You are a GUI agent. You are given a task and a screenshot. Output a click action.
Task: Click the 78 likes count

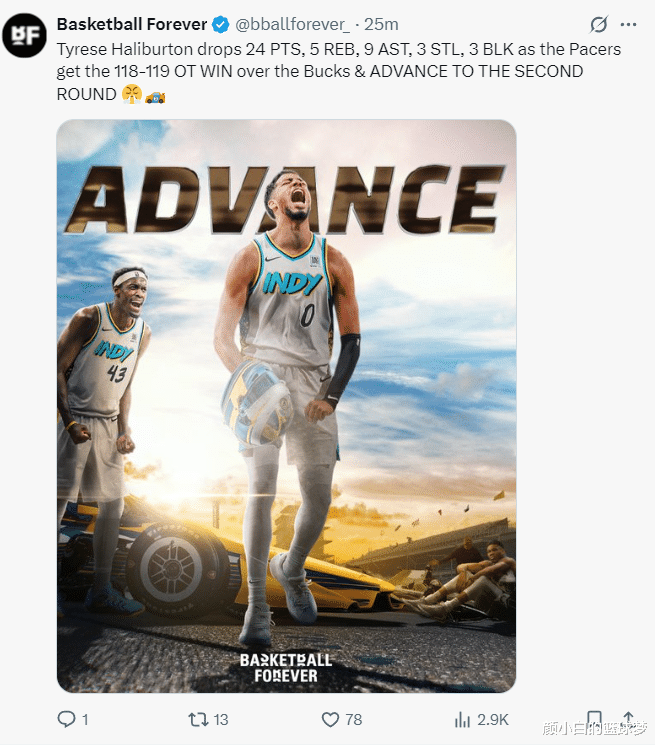pos(353,719)
